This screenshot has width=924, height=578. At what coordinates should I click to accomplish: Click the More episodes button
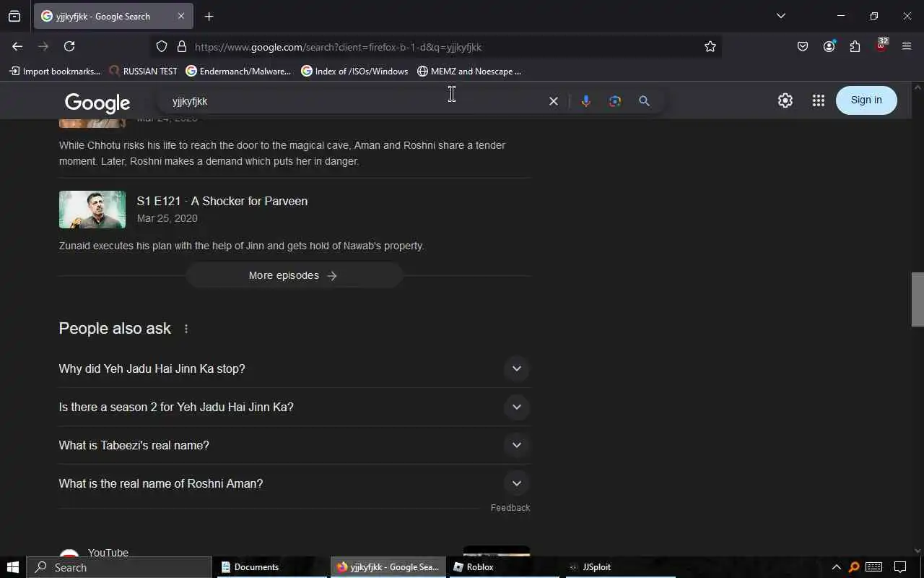click(294, 275)
